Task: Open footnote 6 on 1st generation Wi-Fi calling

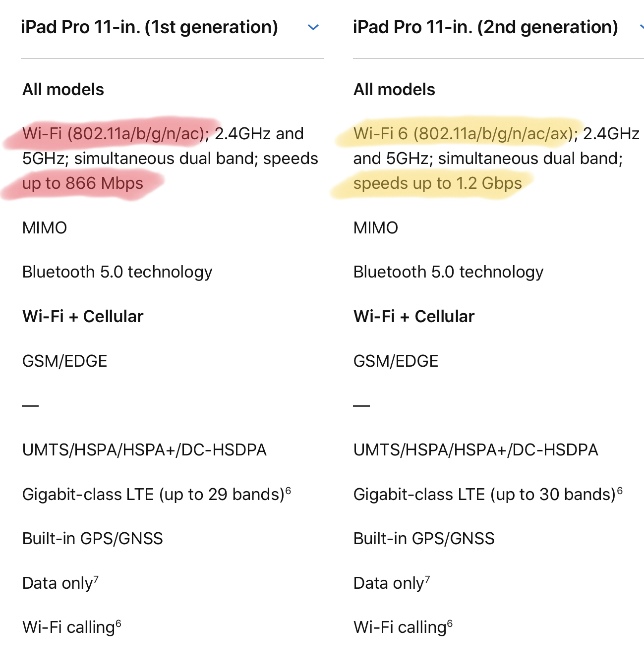Action: (118, 623)
